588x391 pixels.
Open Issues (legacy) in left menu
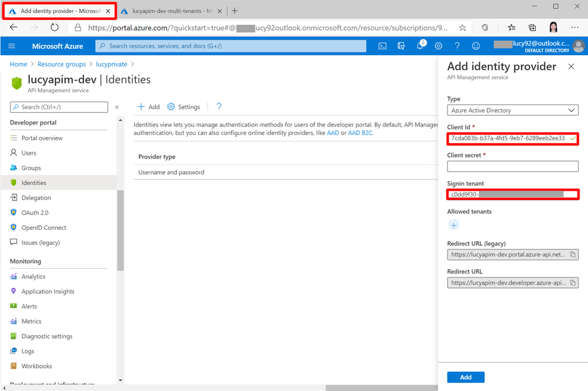click(x=41, y=243)
